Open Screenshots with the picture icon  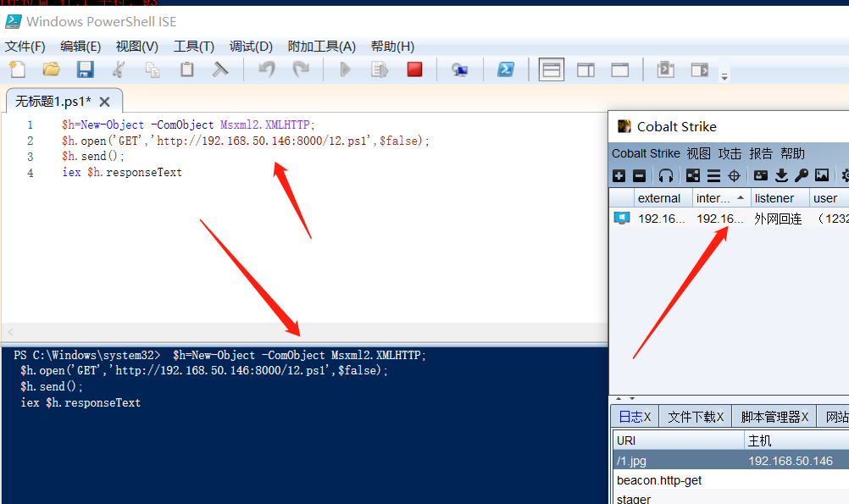pos(822,175)
